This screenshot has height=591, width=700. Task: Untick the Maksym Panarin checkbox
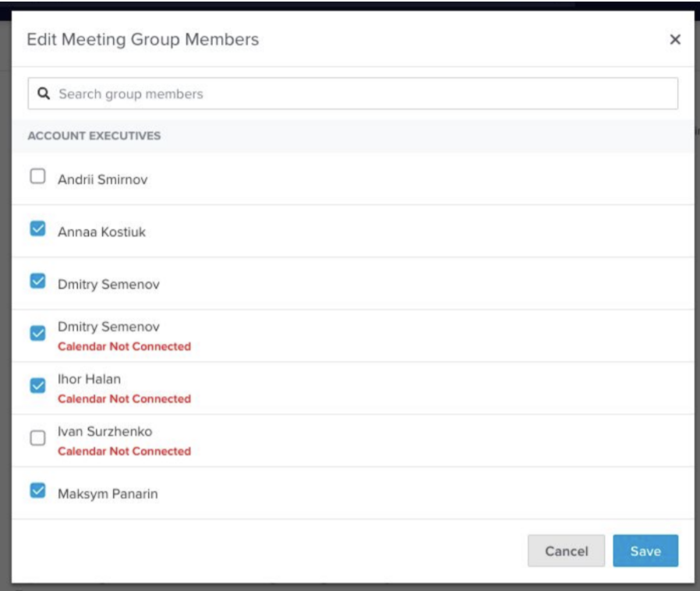coord(37,490)
